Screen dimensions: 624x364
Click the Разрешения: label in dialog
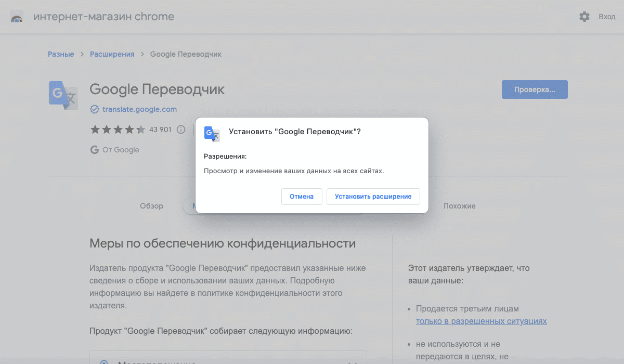(x=225, y=156)
